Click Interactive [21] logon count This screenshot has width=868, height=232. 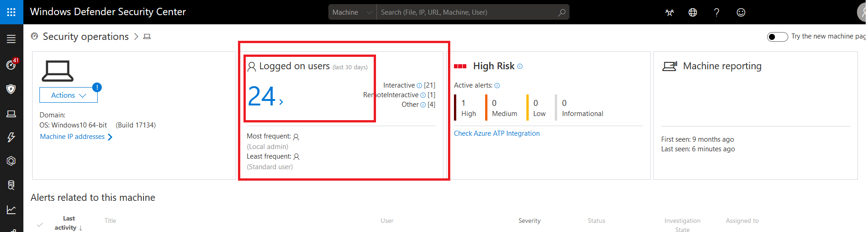pos(409,85)
